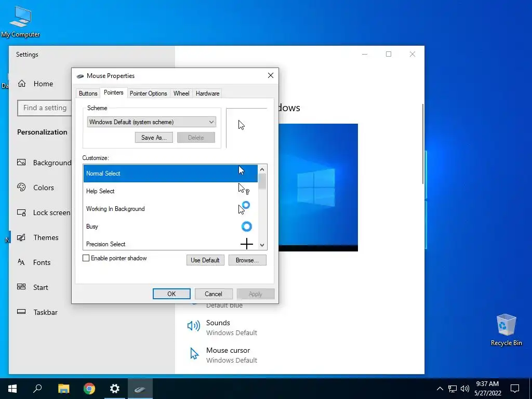
Task: Open the notification center icon
Action: 515,389
